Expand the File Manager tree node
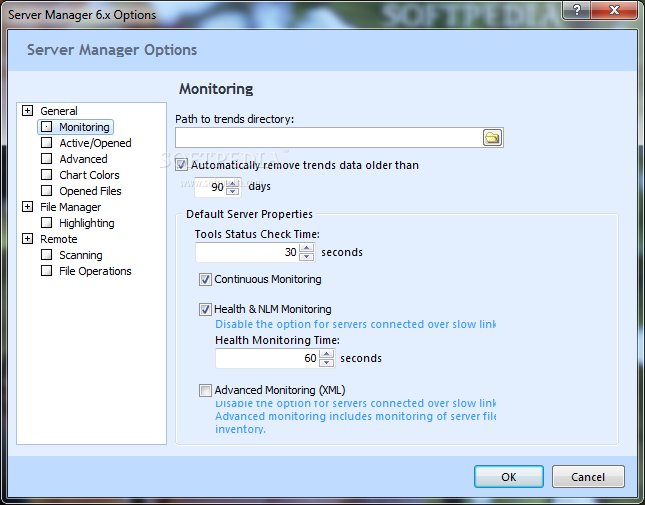 tap(28, 207)
